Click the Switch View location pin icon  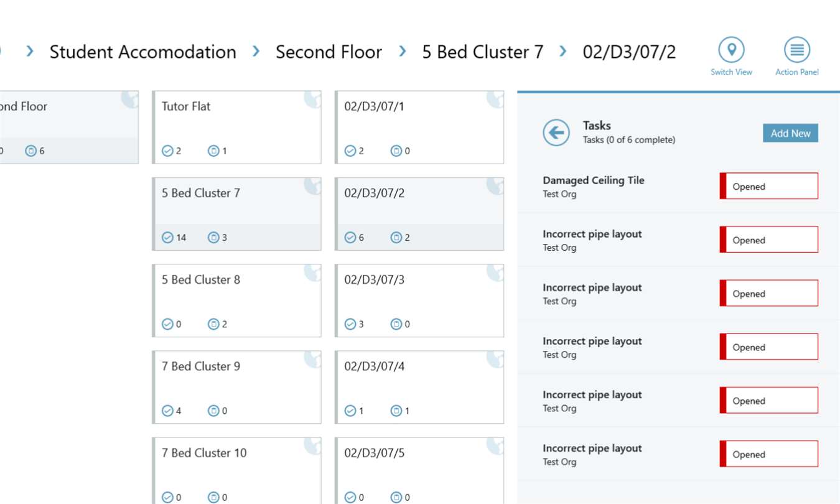tap(732, 49)
